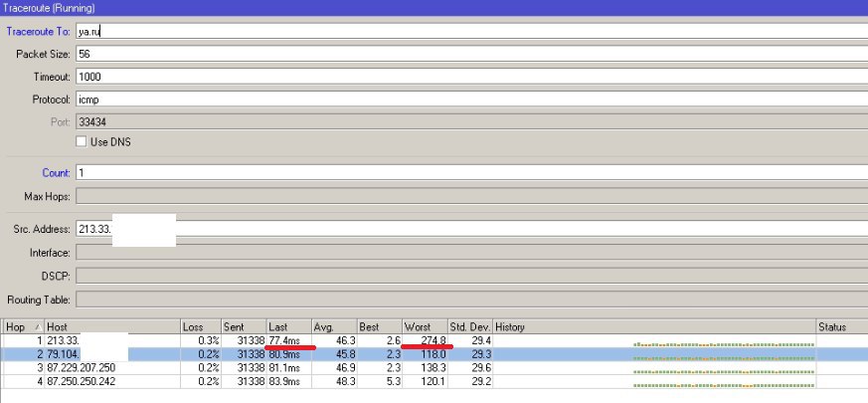
Task: Click the Std. Dev. value 29.3
Action: pos(481,353)
